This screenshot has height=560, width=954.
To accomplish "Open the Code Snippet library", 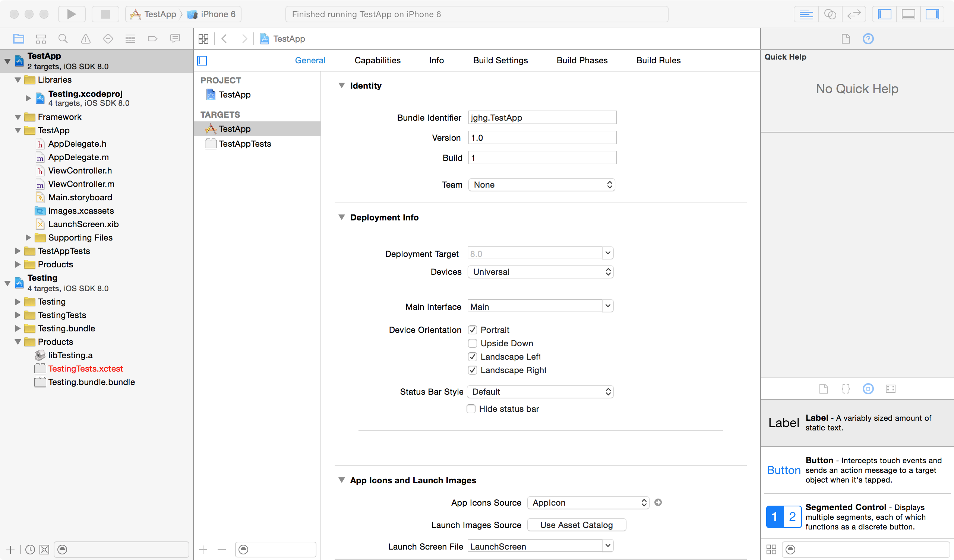I will tap(846, 389).
